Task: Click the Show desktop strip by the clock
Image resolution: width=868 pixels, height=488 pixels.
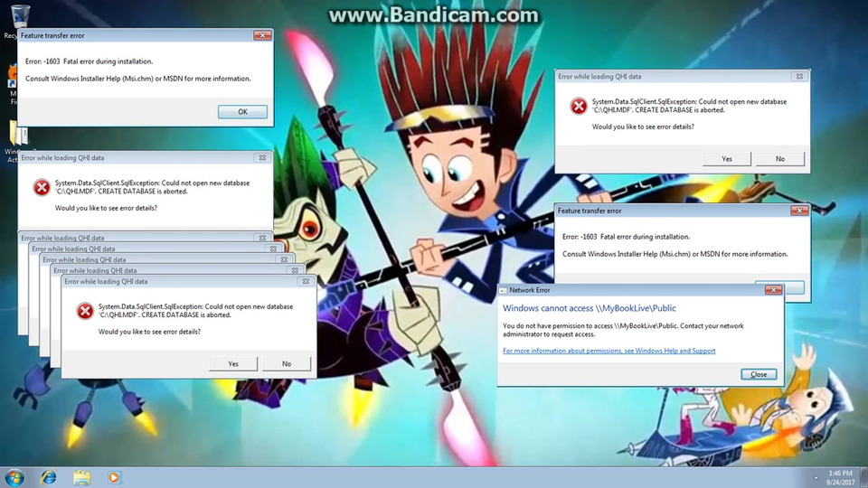Action: pyautogui.click(x=864, y=477)
